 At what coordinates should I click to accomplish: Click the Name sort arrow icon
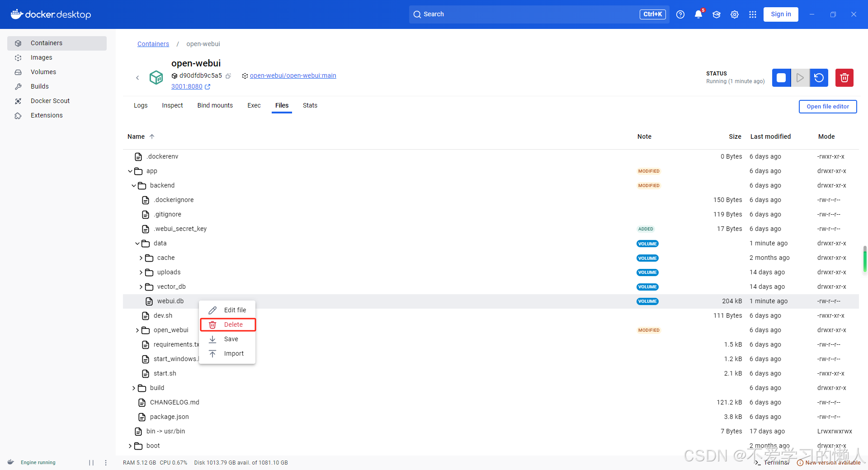point(152,136)
